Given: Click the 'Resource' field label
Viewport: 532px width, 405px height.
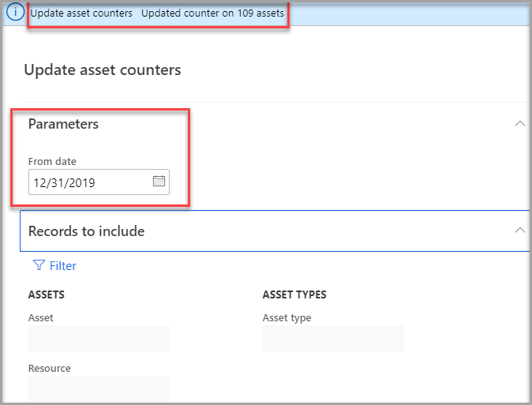Looking at the screenshot, I should pos(50,368).
